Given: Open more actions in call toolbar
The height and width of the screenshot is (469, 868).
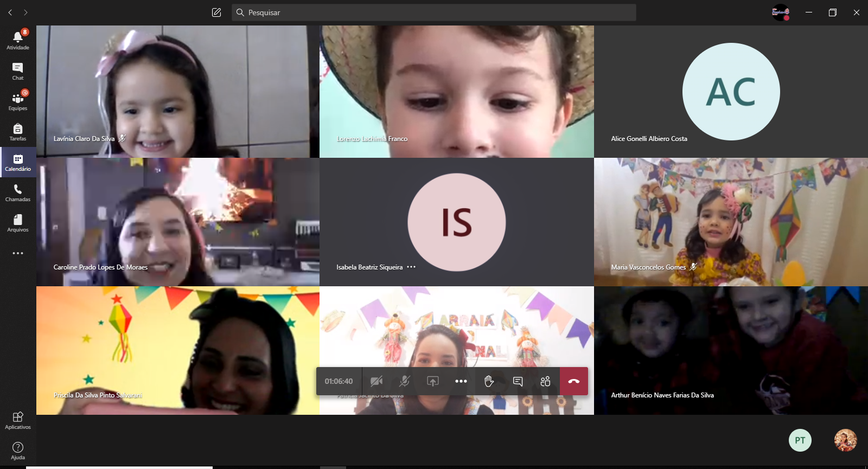Looking at the screenshot, I should 461,381.
